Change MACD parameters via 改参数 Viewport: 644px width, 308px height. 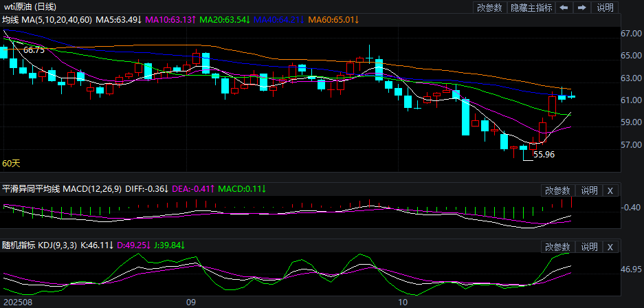(x=557, y=190)
